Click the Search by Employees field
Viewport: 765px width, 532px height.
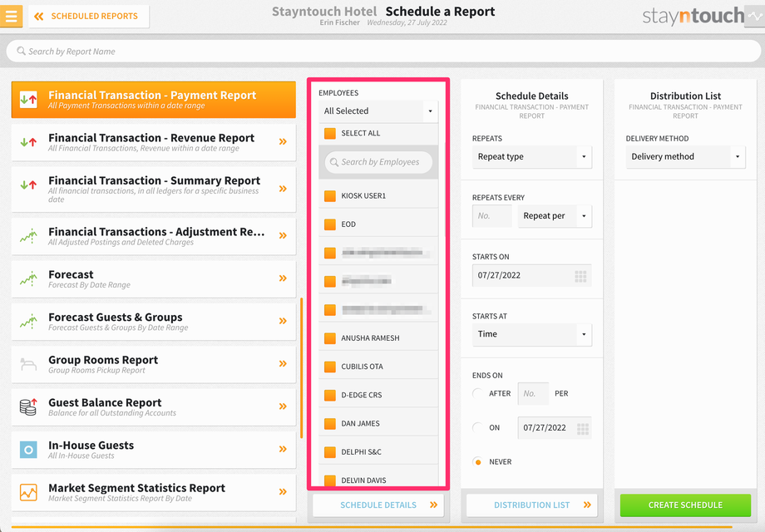378,162
